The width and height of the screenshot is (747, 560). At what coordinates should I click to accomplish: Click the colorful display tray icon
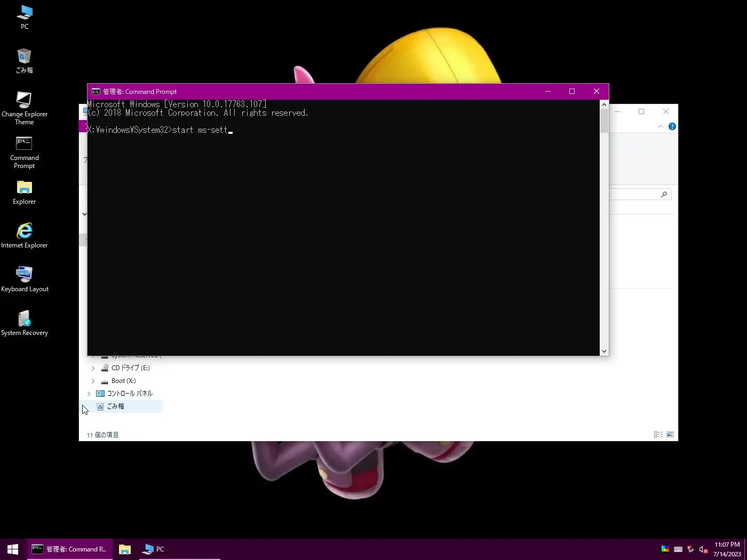click(665, 549)
